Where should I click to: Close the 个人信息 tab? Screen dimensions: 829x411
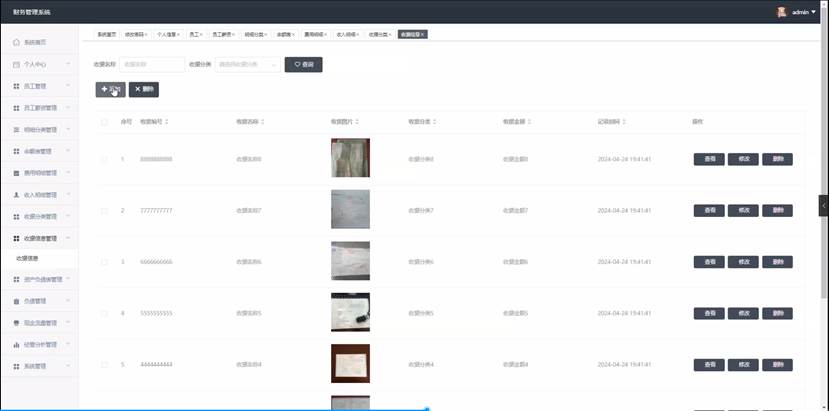pos(179,34)
